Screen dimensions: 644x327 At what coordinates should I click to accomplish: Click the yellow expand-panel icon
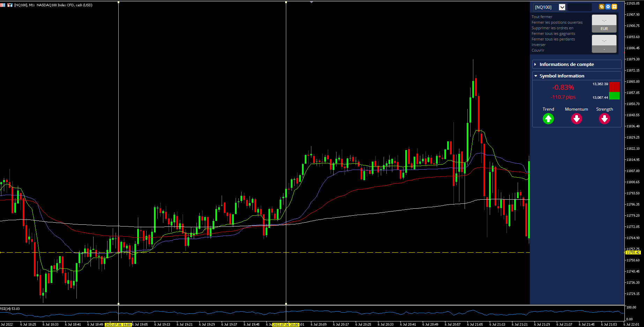click(x=614, y=7)
